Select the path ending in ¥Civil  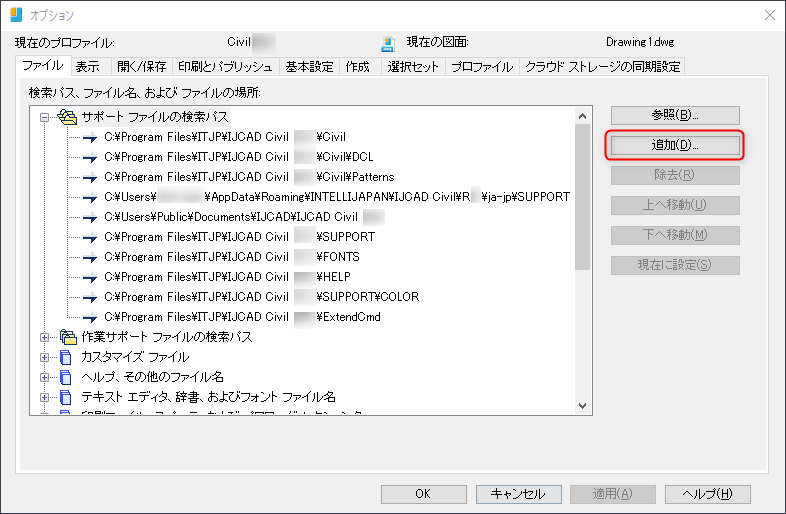(x=225, y=137)
